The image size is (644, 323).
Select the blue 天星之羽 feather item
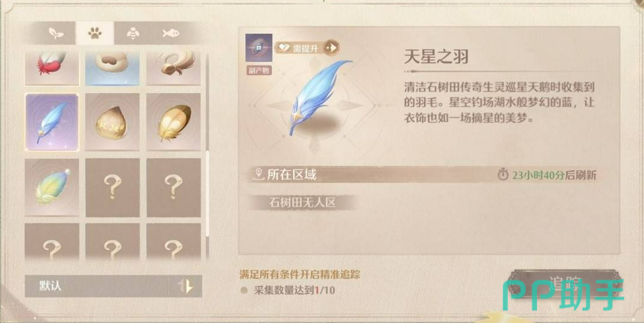(x=52, y=122)
